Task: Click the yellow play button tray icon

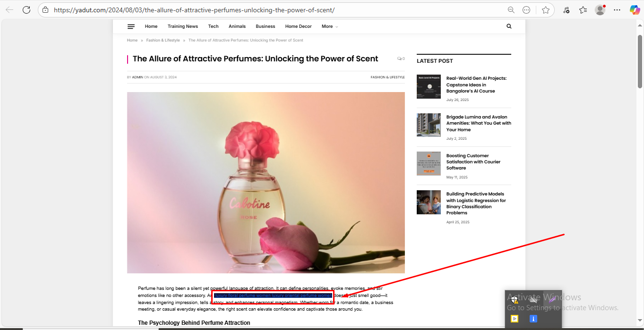Action: tap(515, 319)
